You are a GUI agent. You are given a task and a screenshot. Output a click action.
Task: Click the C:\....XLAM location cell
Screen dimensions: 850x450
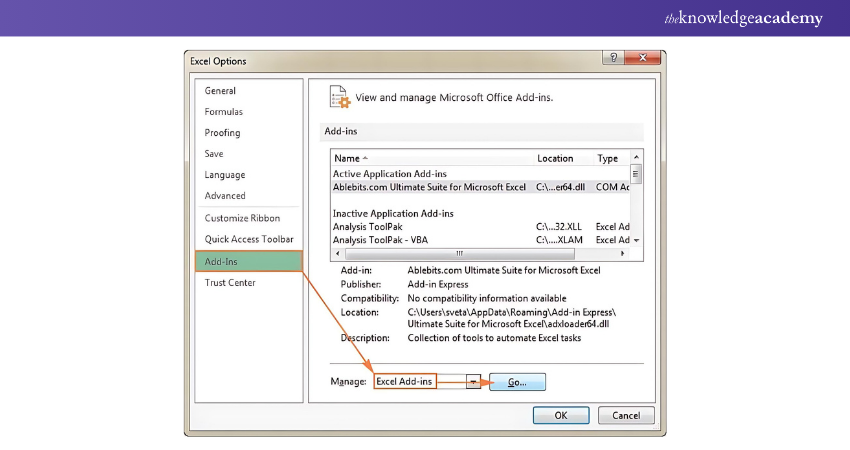point(559,240)
